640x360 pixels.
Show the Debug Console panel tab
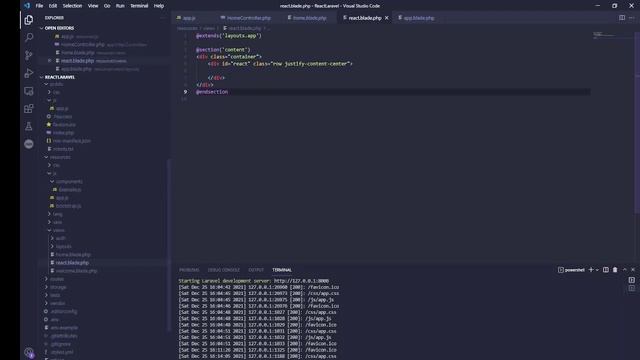pos(224,270)
